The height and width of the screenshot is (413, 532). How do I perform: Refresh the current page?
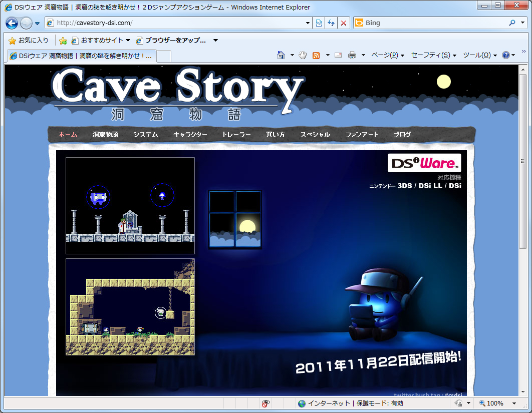tap(331, 23)
